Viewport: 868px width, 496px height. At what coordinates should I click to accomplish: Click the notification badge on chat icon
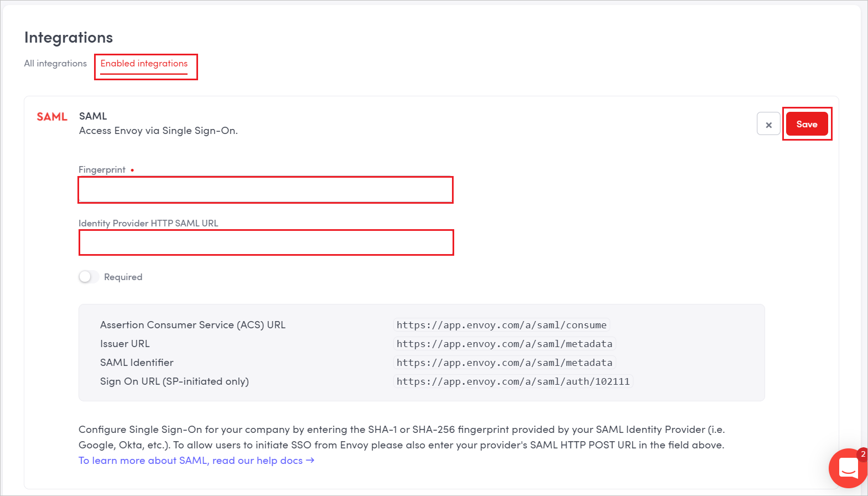click(x=862, y=454)
